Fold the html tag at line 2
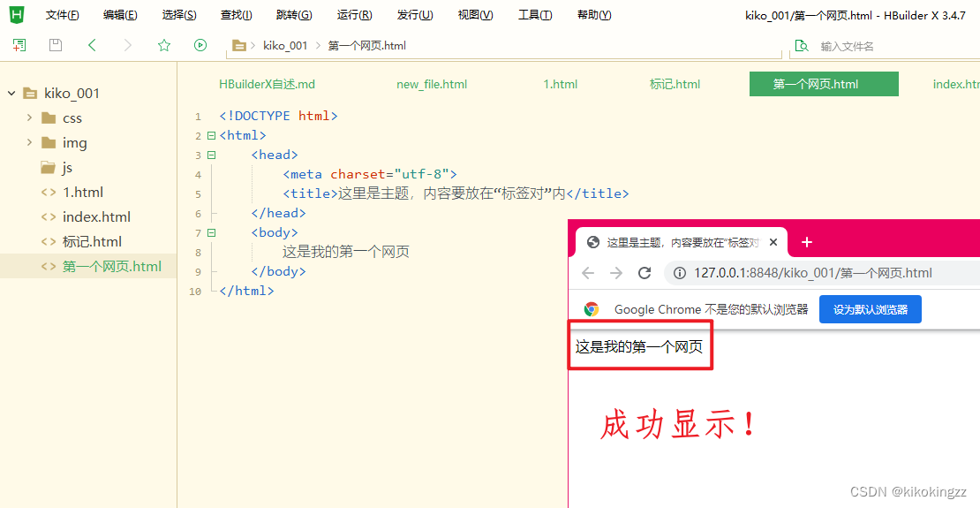This screenshot has width=980, height=508. (211, 135)
